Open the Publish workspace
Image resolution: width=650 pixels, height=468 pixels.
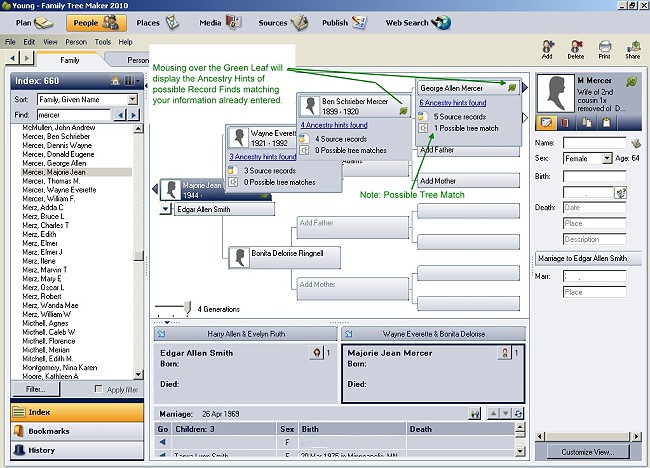(x=344, y=23)
